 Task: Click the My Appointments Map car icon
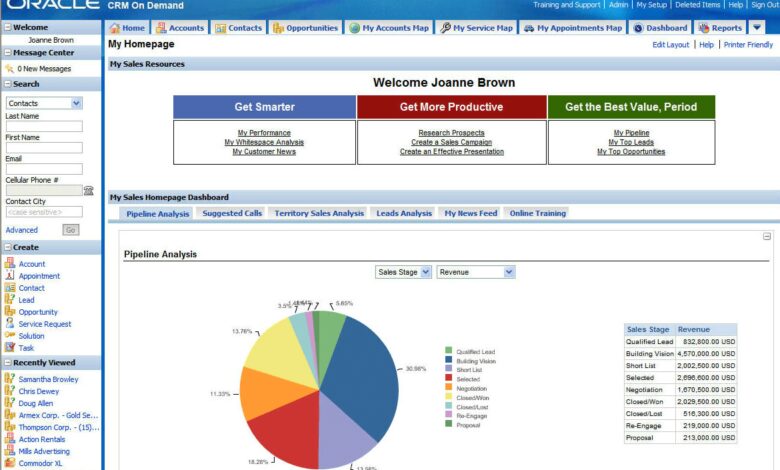pos(529,28)
